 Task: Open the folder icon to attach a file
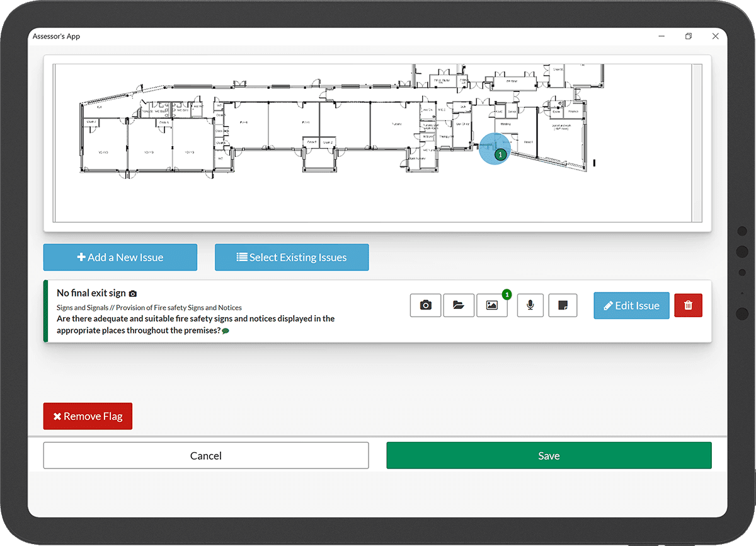459,305
